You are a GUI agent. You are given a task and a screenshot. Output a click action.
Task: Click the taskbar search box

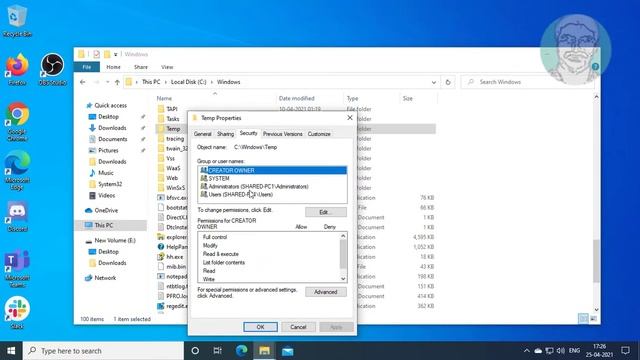click(103, 351)
